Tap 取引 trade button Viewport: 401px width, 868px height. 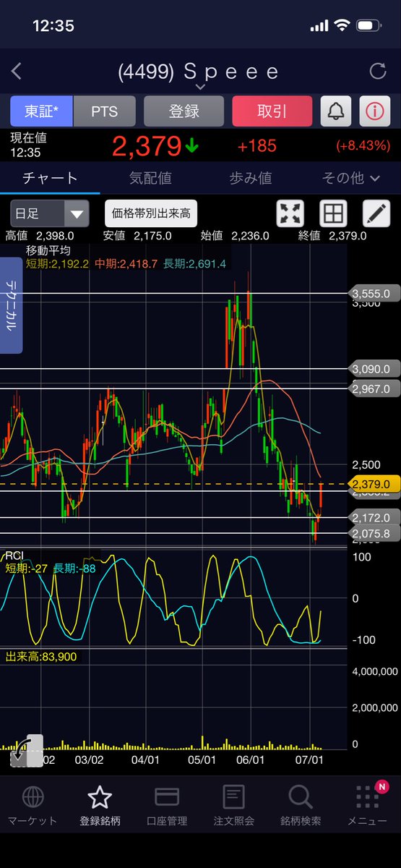coord(272,111)
